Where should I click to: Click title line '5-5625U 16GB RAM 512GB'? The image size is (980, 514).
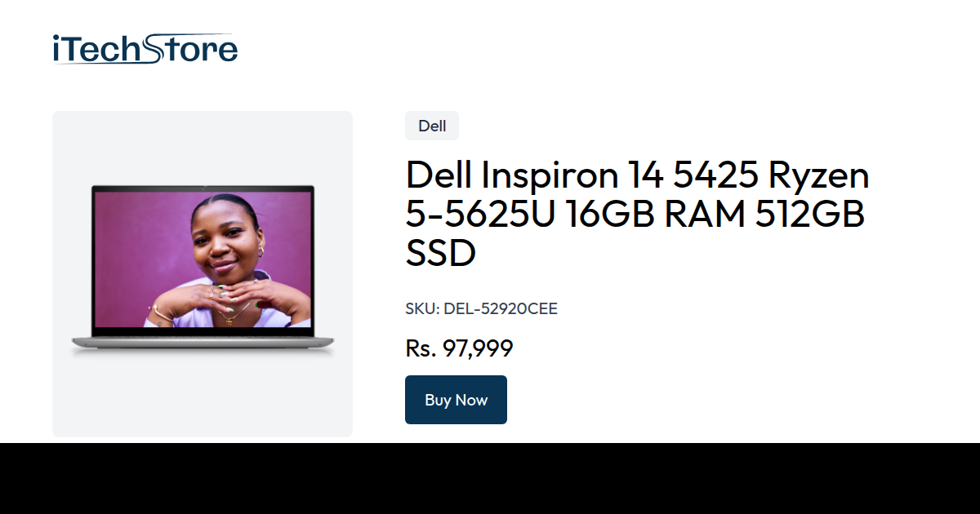[635, 215]
